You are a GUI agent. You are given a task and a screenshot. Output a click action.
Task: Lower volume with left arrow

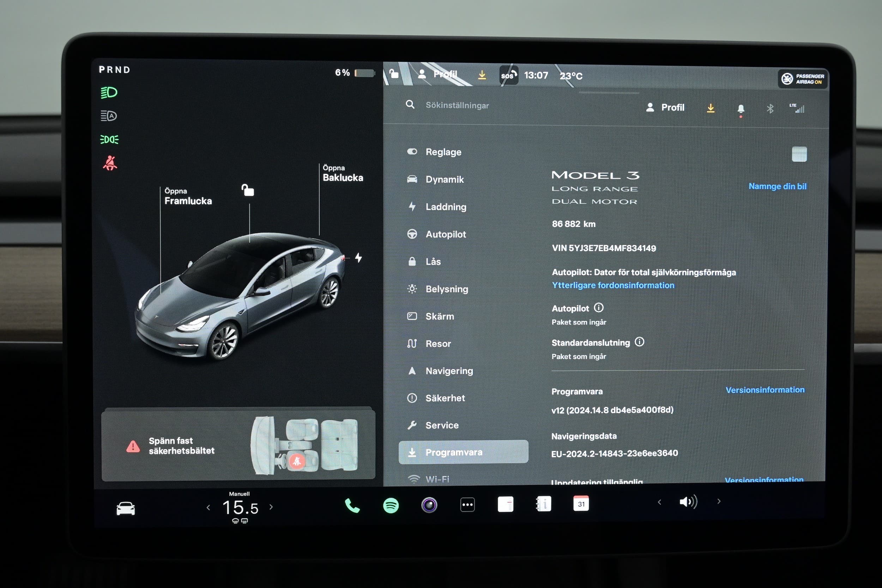[x=659, y=502]
